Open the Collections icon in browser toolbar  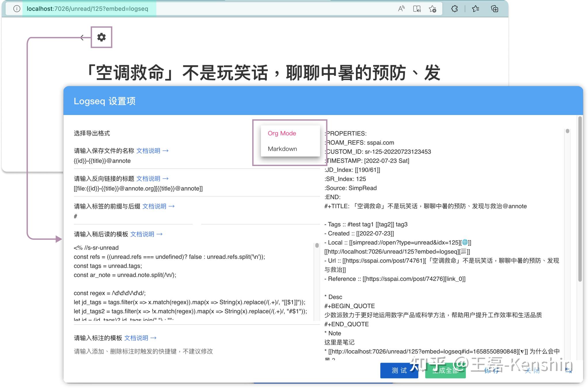494,9
